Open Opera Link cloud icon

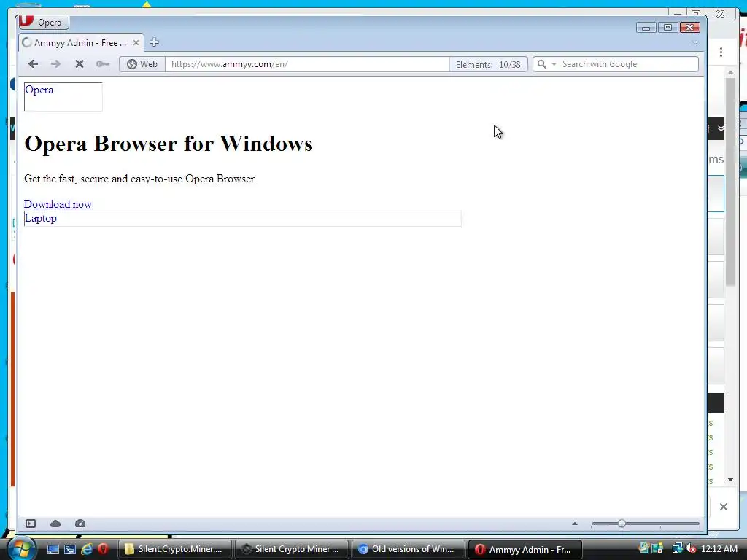click(x=55, y=524)
